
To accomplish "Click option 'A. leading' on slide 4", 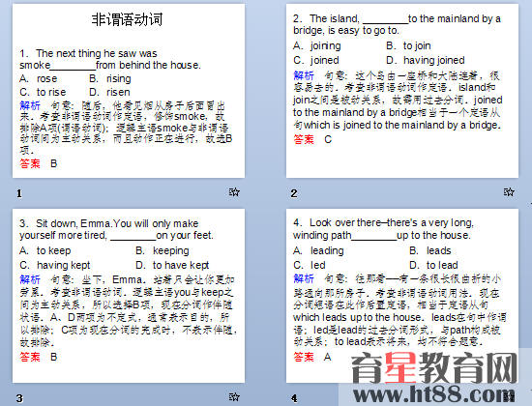I will (x=318, y=250).
